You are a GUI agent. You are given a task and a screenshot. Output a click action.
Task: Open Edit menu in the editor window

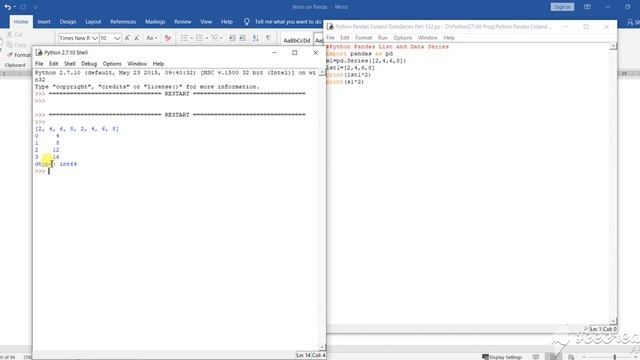point(344,38)
